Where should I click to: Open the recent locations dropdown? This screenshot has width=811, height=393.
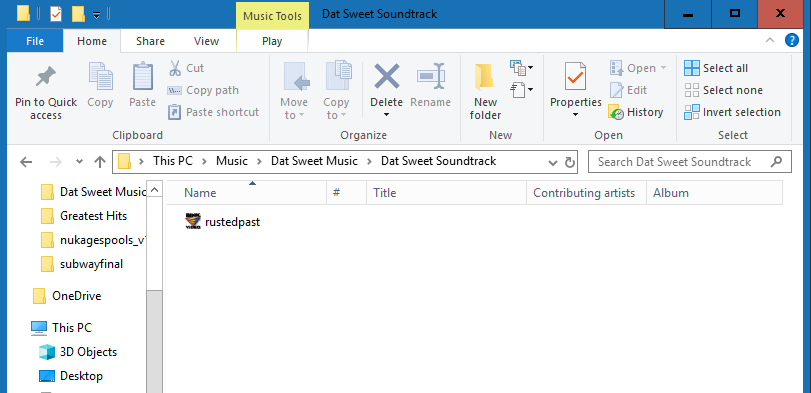79,162
